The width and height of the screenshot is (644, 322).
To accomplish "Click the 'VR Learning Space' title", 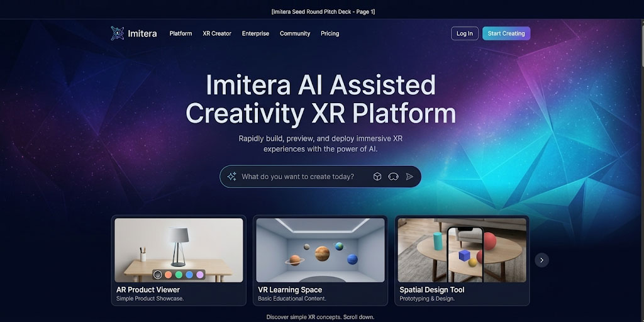I will tap(290, 290).
